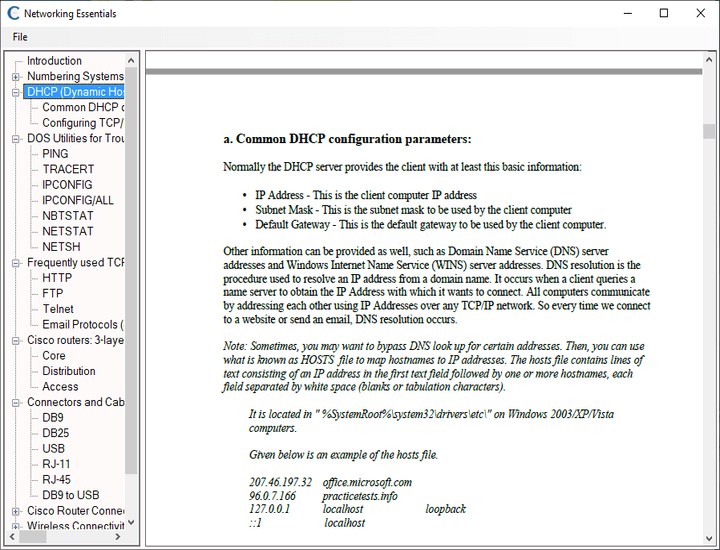720x550 pixels.
Task: Click tree panel horizontal scrollbar thumb
Action: point(32,537)
